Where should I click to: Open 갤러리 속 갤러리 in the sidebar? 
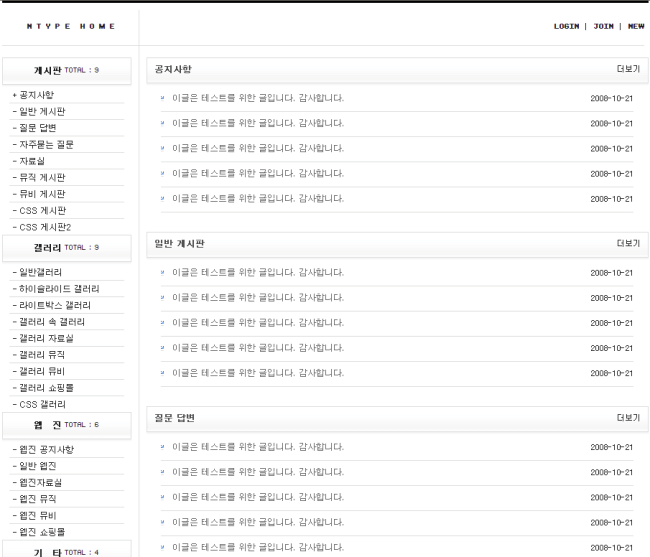(x=52, y=322)
